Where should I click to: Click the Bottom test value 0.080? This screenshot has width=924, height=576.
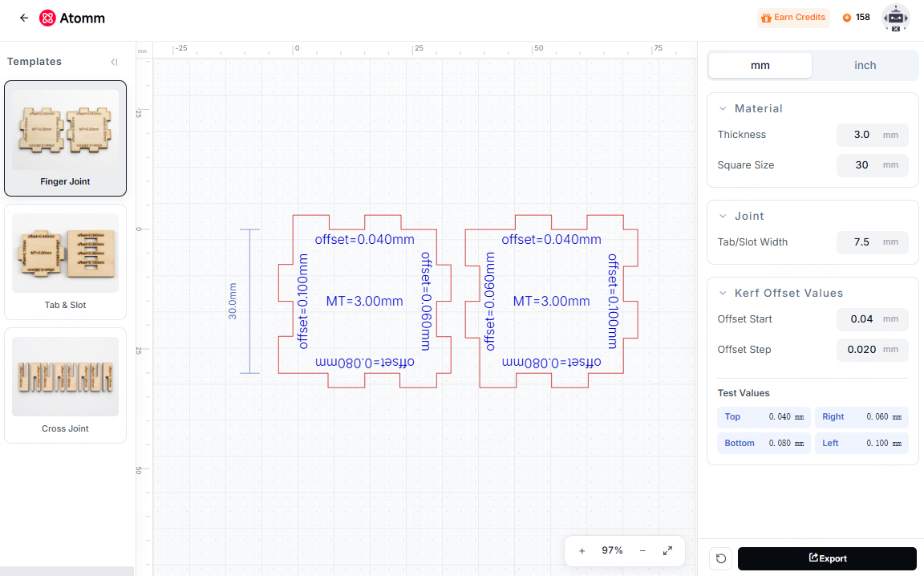764,444
